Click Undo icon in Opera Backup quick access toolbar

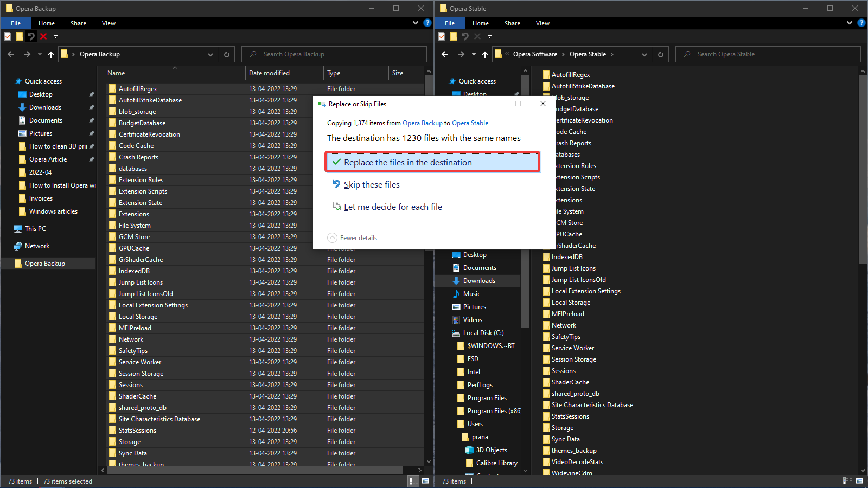point(31,36)
